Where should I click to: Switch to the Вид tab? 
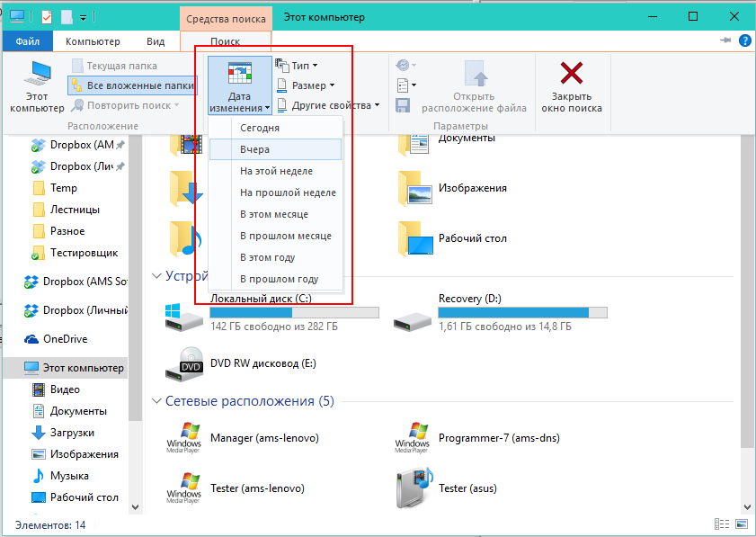click(x=156, y=41)
